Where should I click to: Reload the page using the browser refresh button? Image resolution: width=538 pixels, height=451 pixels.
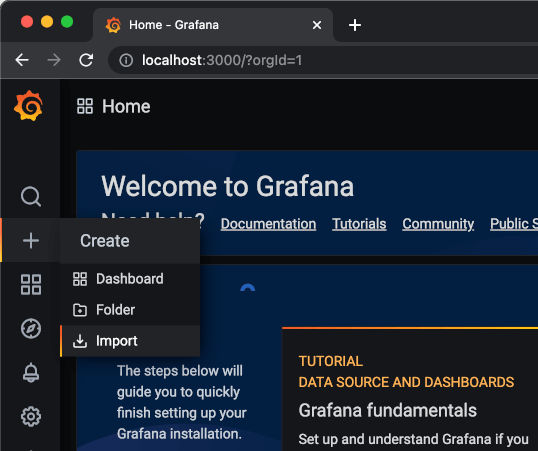tap(86, 60)
